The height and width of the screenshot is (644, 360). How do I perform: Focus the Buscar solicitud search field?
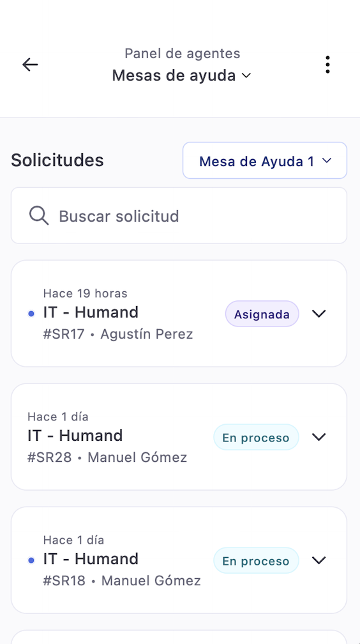coord(179,216)
